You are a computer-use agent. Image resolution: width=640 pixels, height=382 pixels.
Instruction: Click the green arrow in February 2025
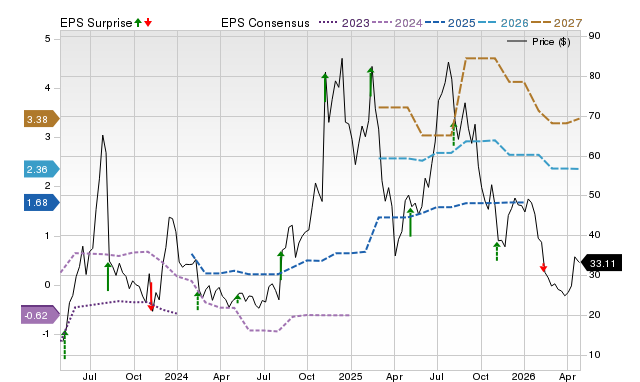point(371,82)
